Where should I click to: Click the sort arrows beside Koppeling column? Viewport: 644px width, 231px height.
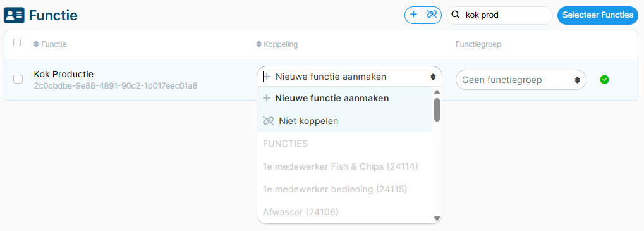pyautogui.click(x=258, y=44)
